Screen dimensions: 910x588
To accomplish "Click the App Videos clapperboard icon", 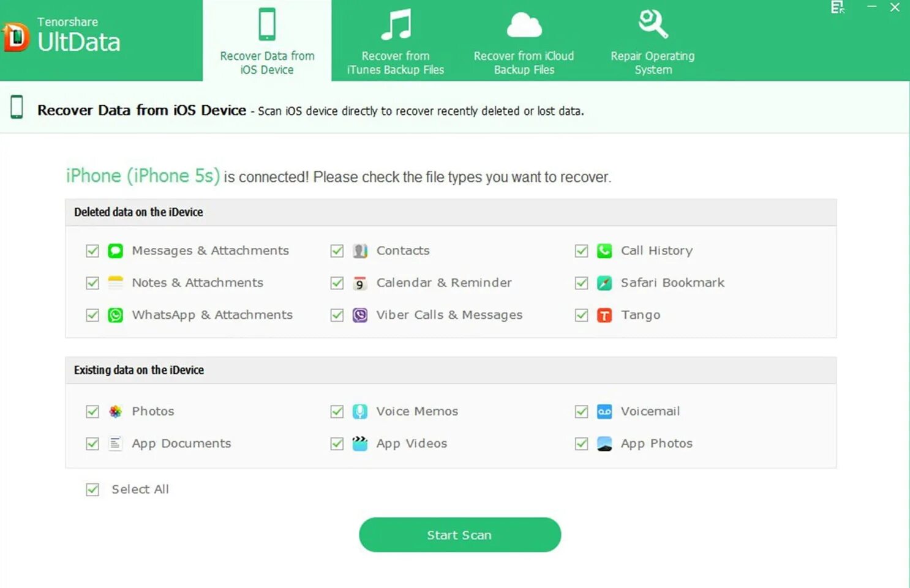I will click(x=360, y=444).
